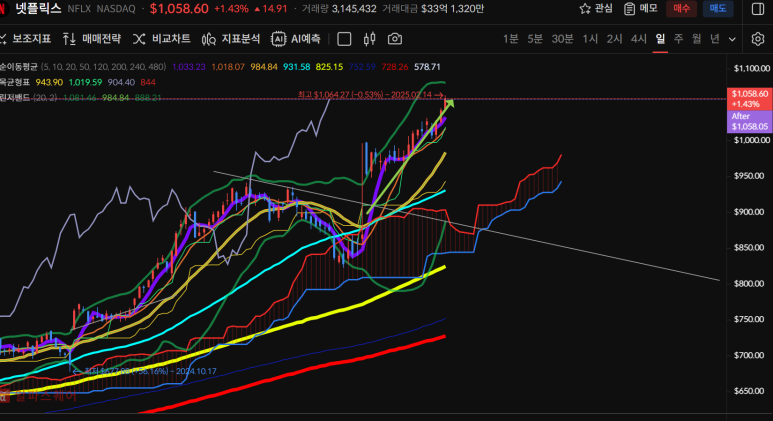Click the $650.00 price axis label
The image size is (773, 421).
click(x=749, y=391)
